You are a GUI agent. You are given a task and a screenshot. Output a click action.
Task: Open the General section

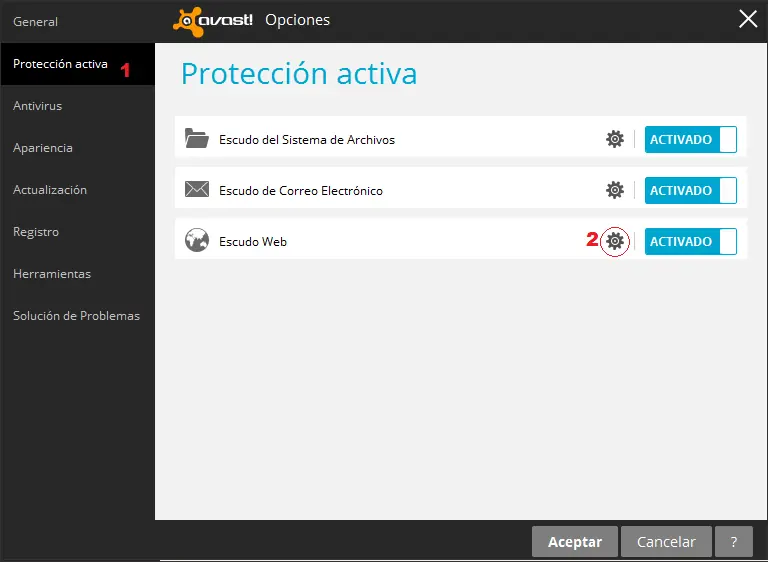[77, 22]
